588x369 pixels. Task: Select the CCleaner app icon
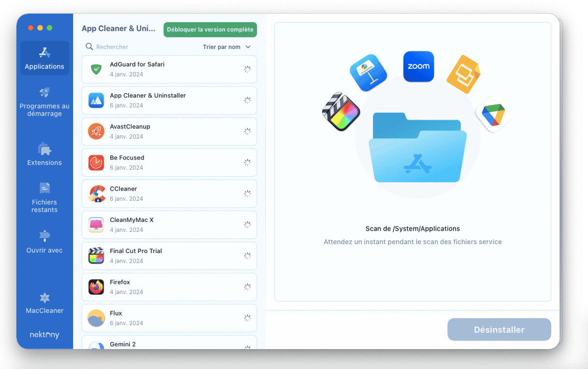pyautogui.click(x=96, y=193)
